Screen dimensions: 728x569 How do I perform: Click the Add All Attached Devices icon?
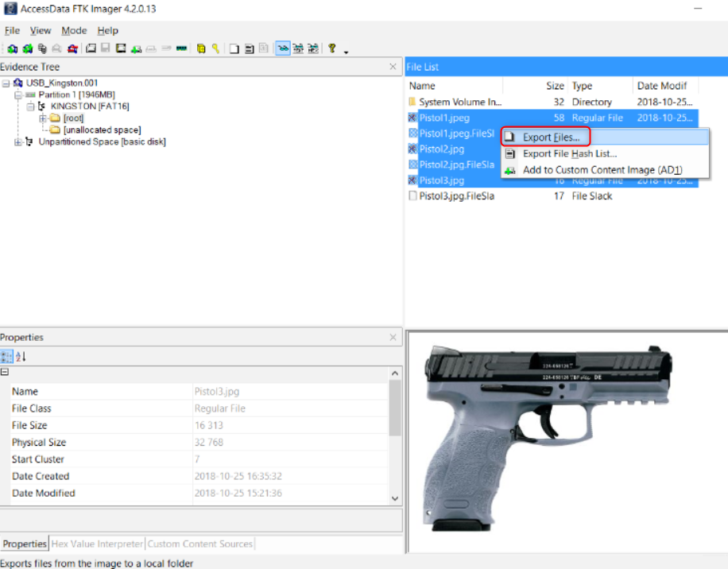(26, 49)
